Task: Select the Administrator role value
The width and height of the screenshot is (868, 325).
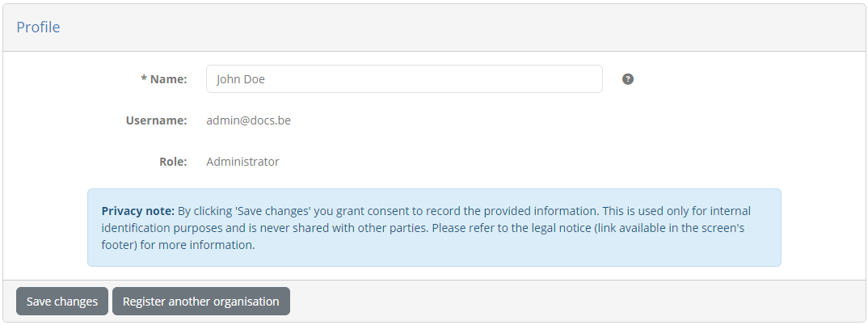Action: tap(243, 162)
